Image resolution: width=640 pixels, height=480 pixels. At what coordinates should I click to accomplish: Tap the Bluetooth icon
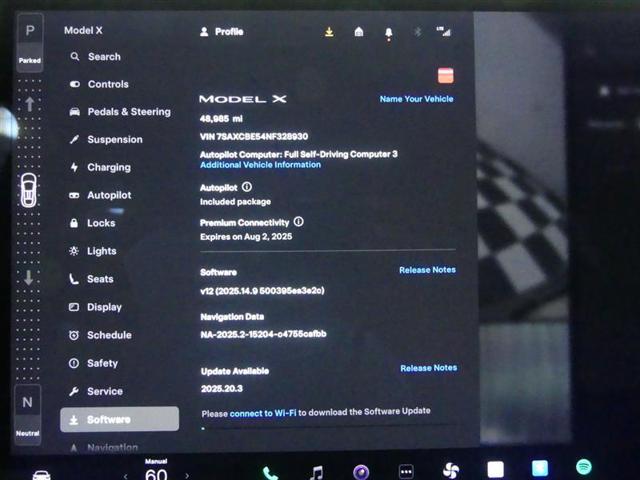pyautogui.click(x=418, y=32)
